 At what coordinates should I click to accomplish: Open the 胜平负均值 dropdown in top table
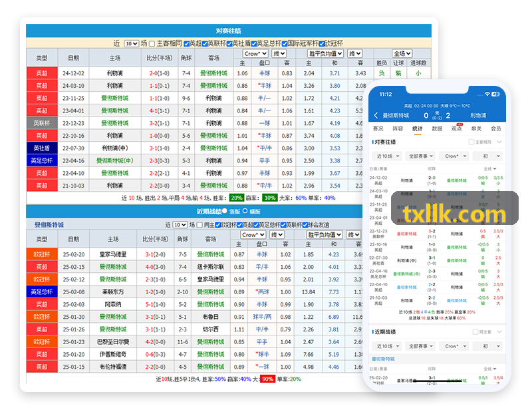325,53
